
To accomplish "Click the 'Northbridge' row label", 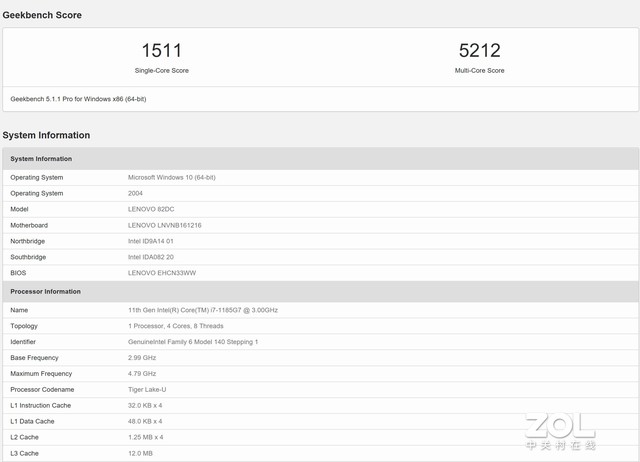I will [x=27, y=241].
